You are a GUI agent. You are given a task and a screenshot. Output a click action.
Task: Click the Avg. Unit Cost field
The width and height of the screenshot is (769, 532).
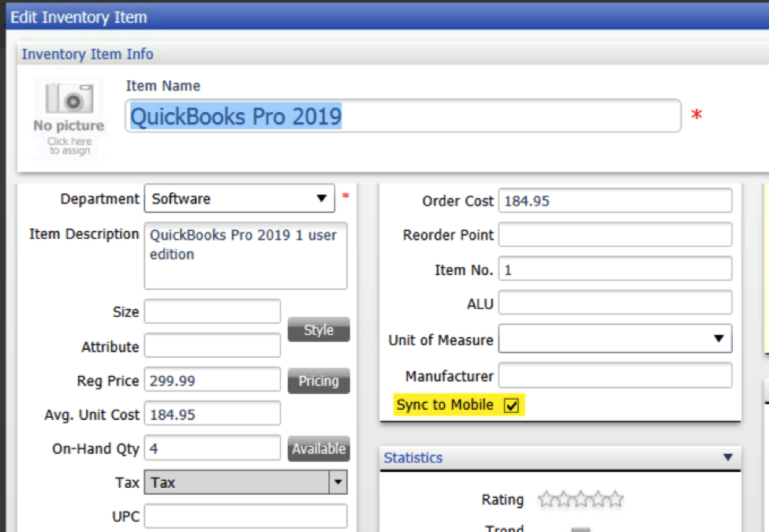click(212, 414)
